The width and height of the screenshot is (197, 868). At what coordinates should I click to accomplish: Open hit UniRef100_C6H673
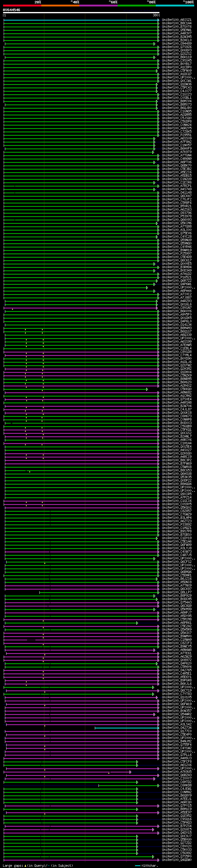coord(176,416)
